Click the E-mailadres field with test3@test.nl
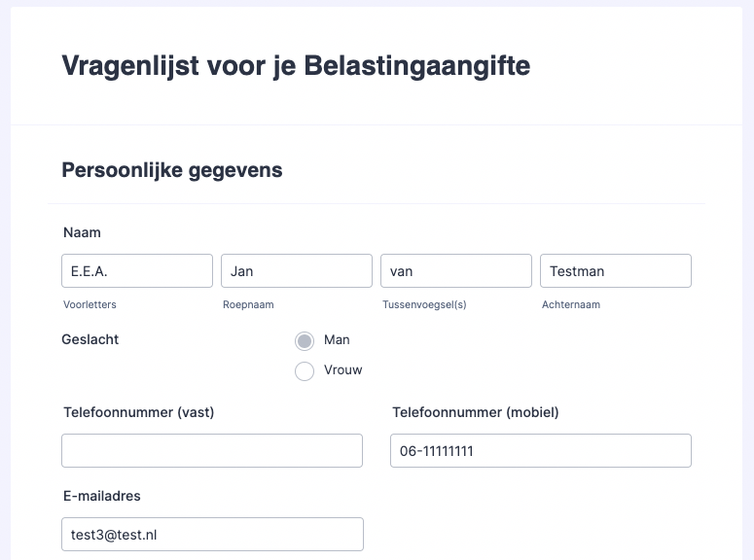This screenshot has width=754, height=560. [212, 534]
